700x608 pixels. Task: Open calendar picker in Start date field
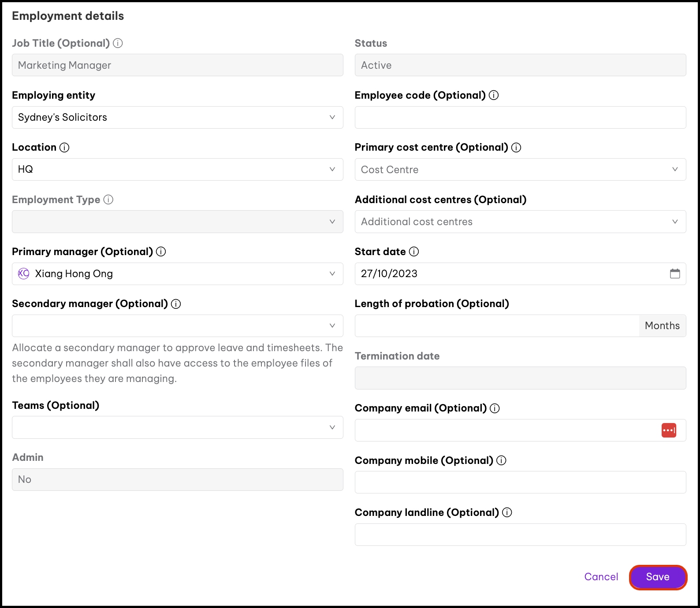coord(675,274)
